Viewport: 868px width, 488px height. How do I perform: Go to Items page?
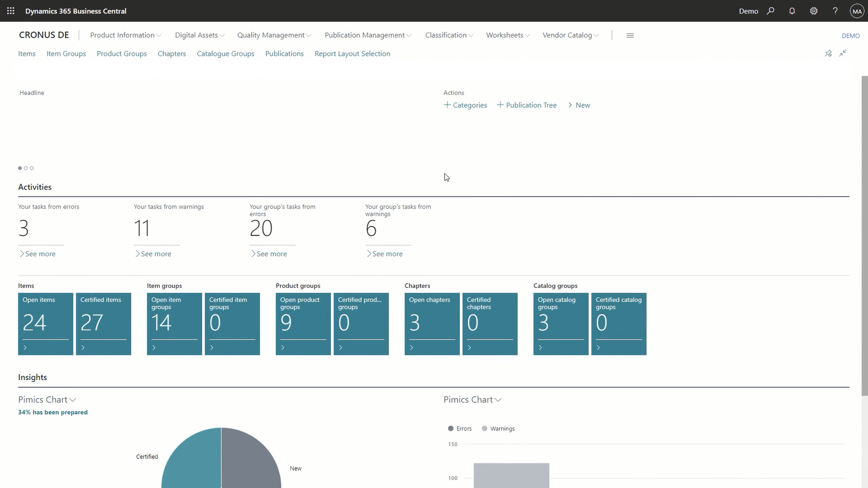[27, 54]
